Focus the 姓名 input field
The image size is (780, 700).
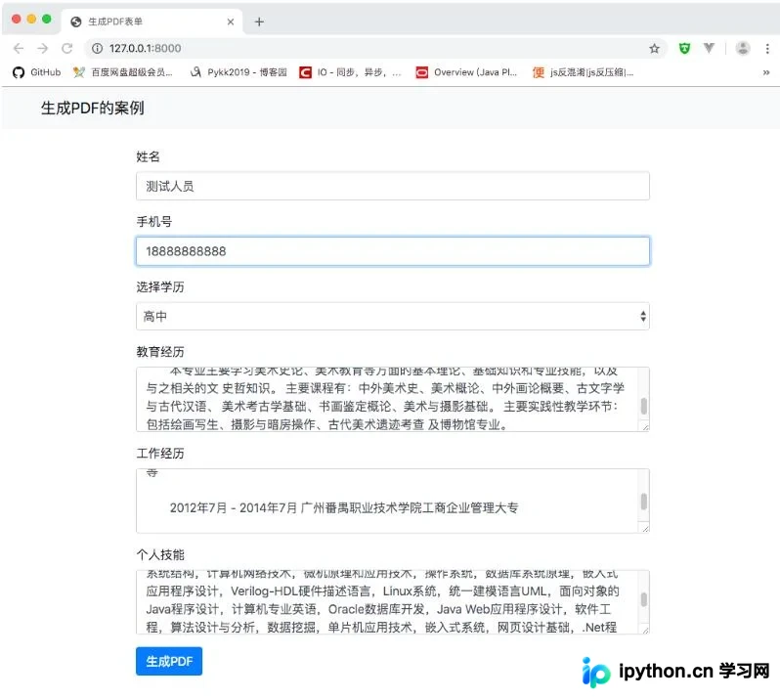393,186
